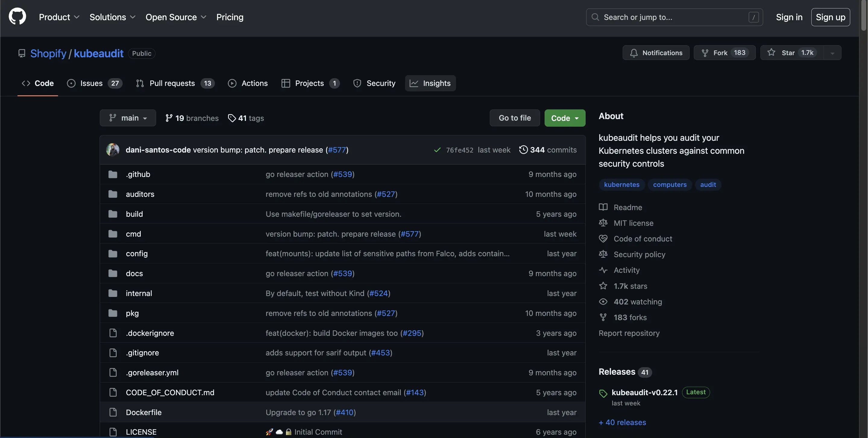Click the .dockerignore file icon

click(113, 333)
